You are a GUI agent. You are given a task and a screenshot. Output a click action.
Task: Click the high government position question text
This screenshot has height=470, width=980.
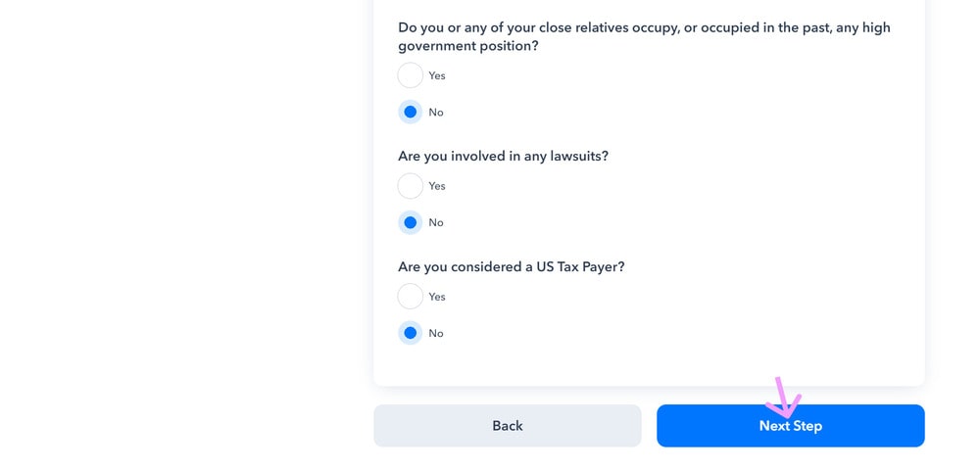pyautogui.click(x=644, y=36)
